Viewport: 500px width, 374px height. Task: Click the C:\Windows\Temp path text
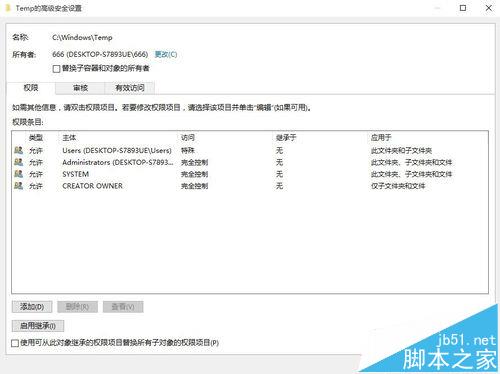coord(82,37)
